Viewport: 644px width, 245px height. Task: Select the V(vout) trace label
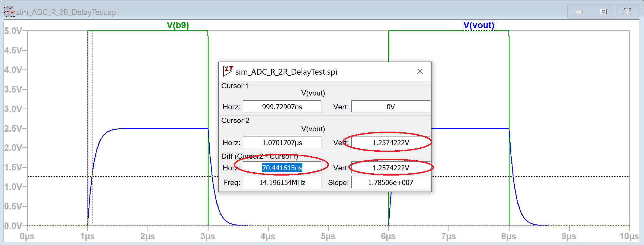coord(479,25)
